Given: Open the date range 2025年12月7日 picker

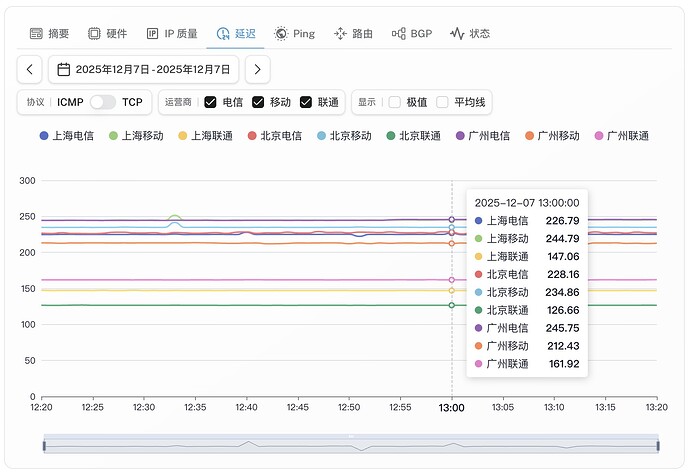Looking at the screenshot, I should 143,70.
